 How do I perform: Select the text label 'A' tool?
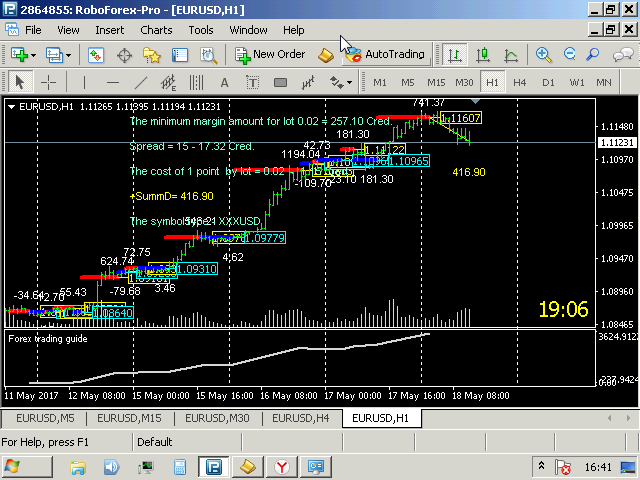(224, 82)
